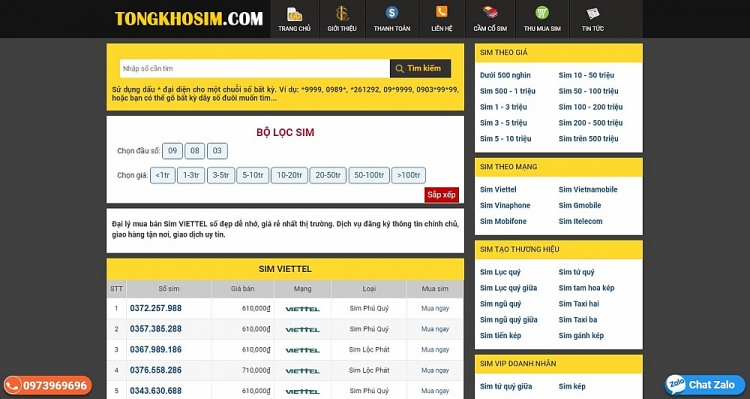The width and height of the screenshot is (750, 399).
Task: Open the Sim Lục quý link
Action: tap(500, 272)
